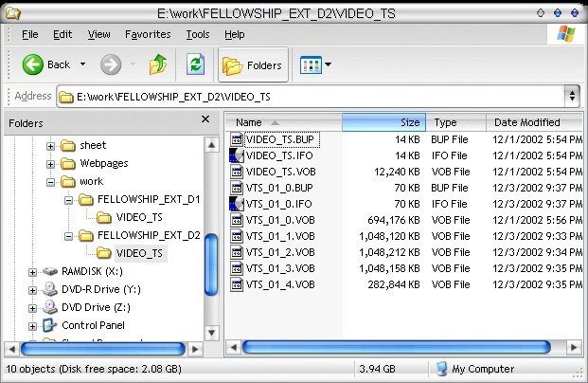Sort files by Size column
Viewport: 588px width, 383px height.
click(384, 122)
